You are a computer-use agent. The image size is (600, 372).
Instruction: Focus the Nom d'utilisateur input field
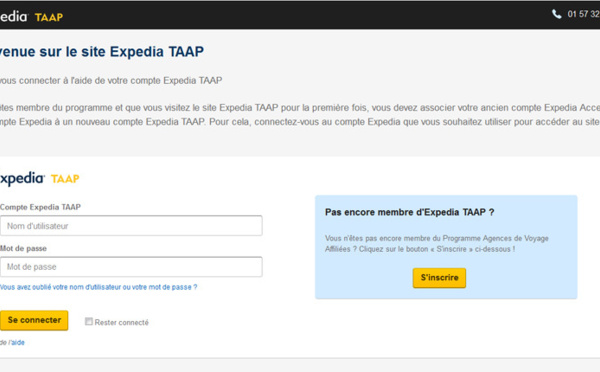(131, 226)
